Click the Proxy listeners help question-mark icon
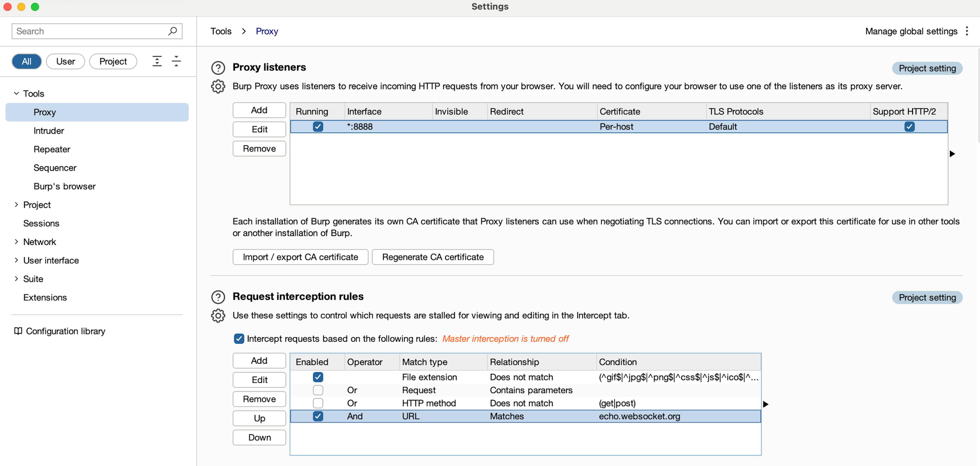This screenshot has height=466, width=980. pyautogui.click(x=218, y=68)
